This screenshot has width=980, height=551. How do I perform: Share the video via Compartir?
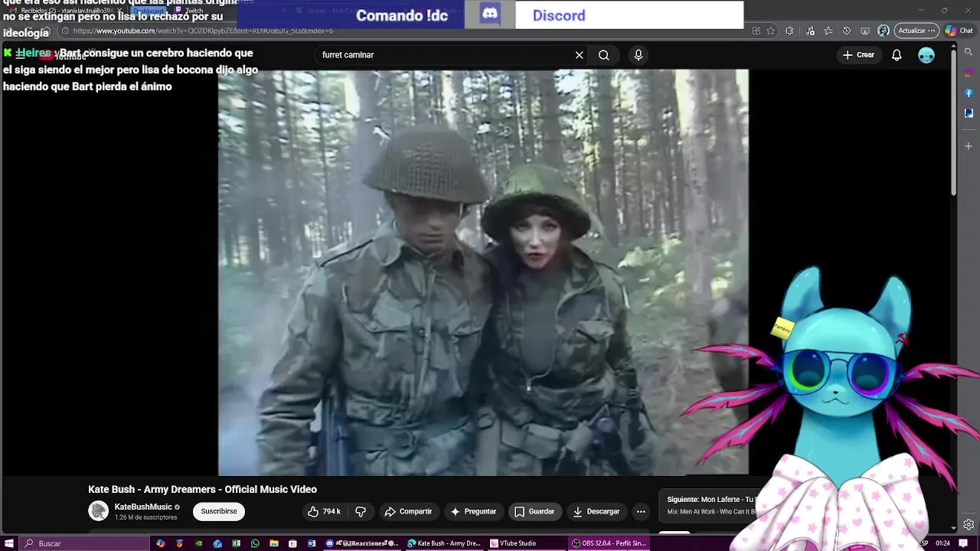point(408,511)
